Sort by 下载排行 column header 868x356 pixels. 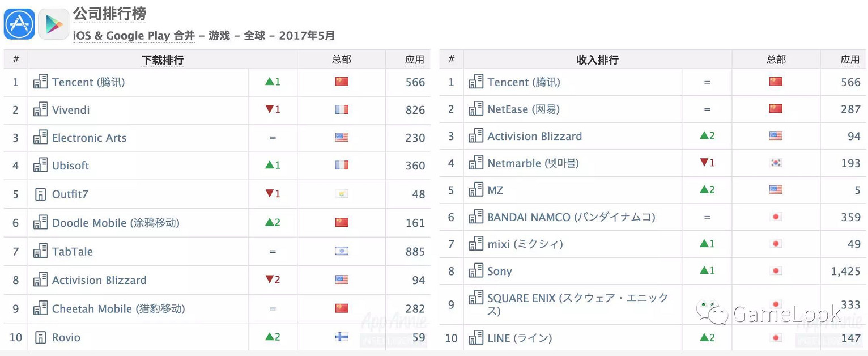coord(162,60)
